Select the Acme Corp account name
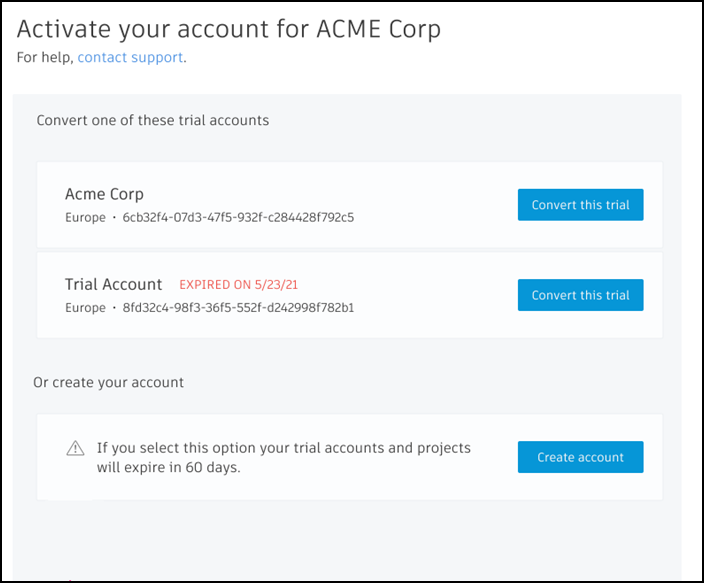Image resolution: width=704 pixels, height=583 pixels. point(104,194)
